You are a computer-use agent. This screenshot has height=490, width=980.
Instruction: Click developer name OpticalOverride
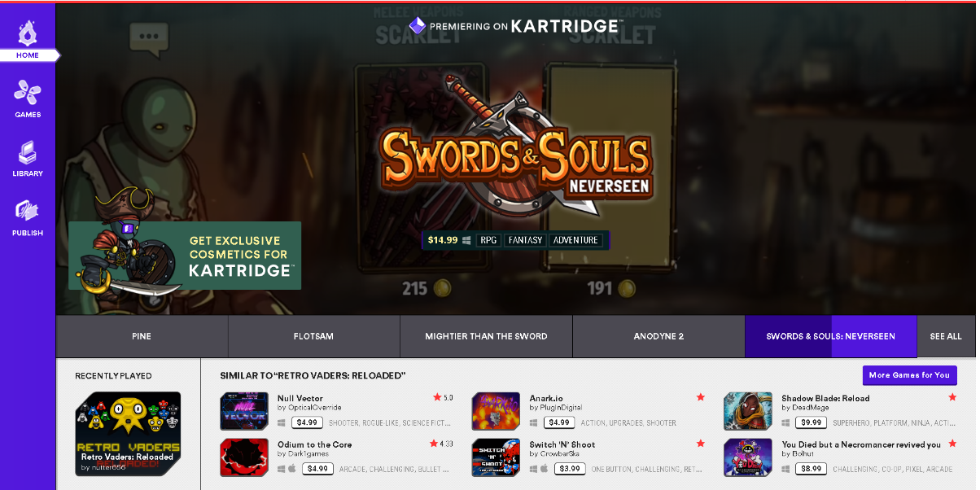point(314,407)
